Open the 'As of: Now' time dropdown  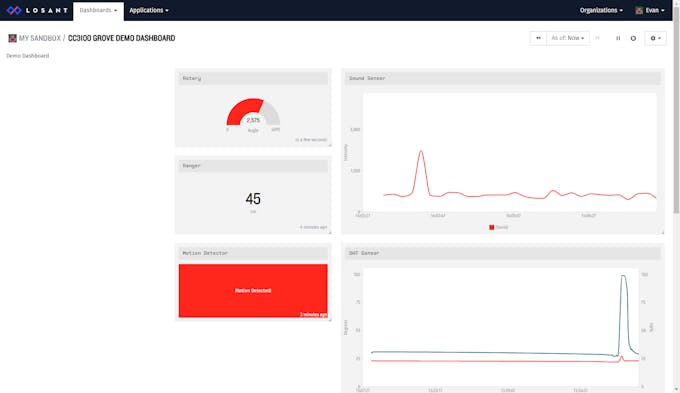click(x=568, y=38)
